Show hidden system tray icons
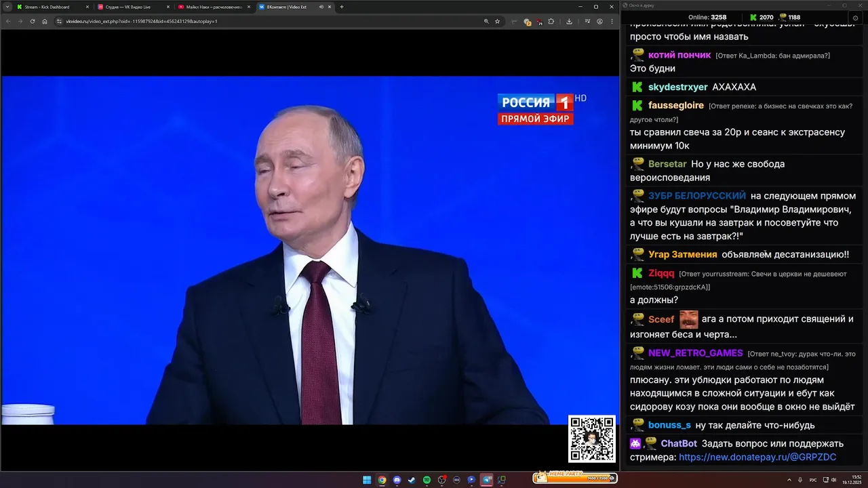The width and height of the screenshot is (868, 488). tap(789, 480)
